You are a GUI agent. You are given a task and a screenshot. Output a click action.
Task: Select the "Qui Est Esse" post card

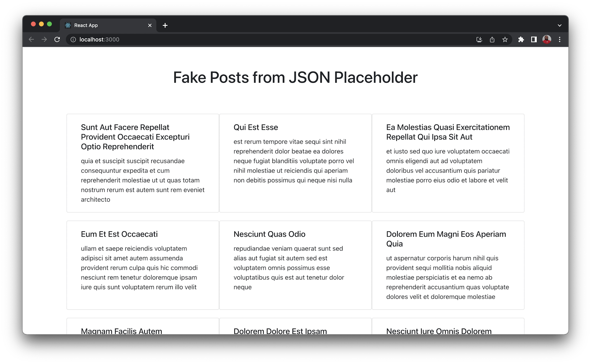295,162
